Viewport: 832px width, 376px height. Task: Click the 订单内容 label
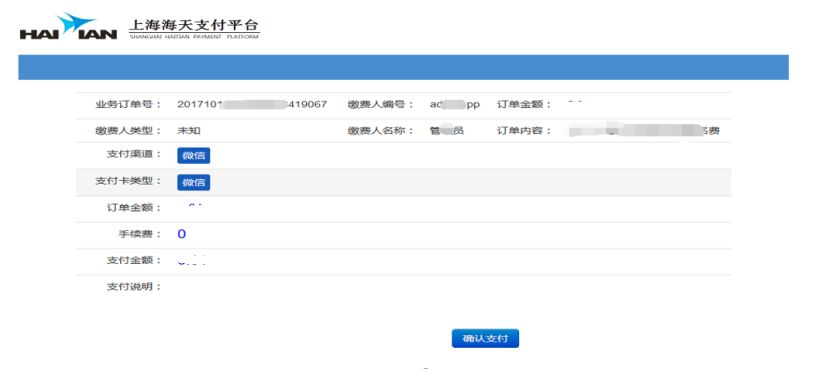(x=524, y=130)
